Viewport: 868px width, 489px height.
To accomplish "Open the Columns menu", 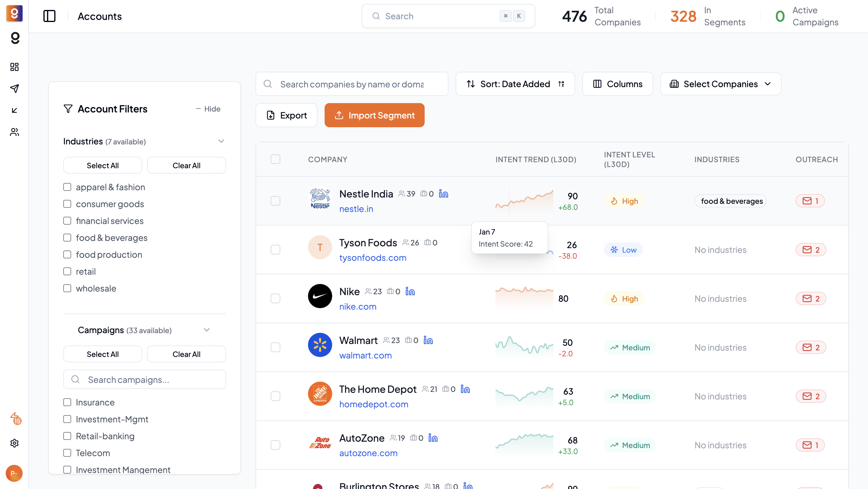I will [617, 84].
